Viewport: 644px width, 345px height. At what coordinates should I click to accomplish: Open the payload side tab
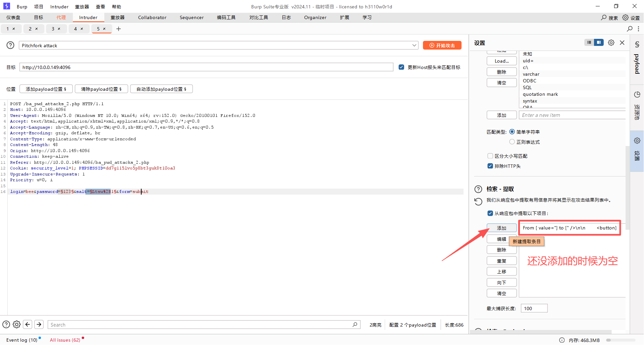pyautogui.click(x=637, y=59)
